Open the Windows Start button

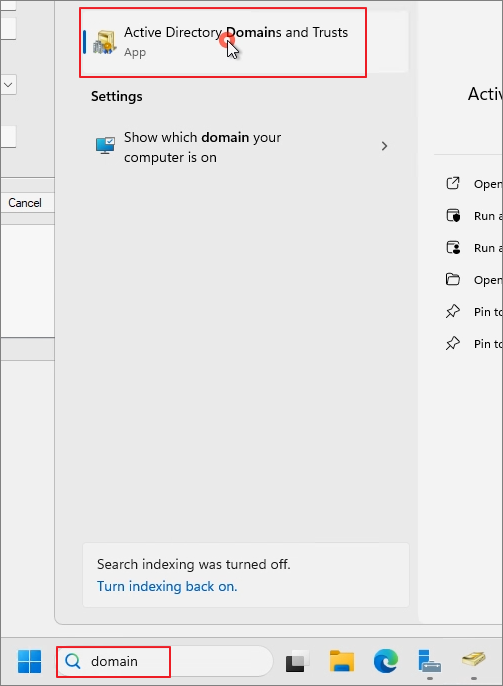click(x=30, y=661)
